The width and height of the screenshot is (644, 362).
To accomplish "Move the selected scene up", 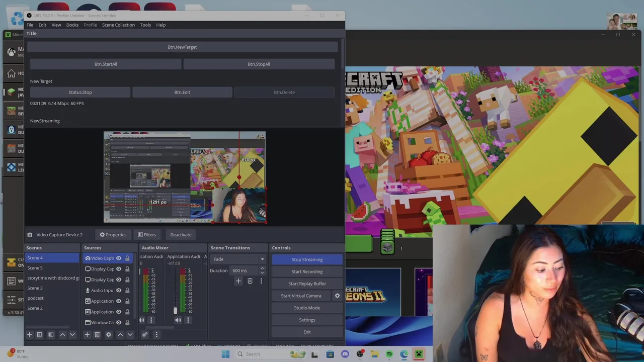I will point(62,334).
